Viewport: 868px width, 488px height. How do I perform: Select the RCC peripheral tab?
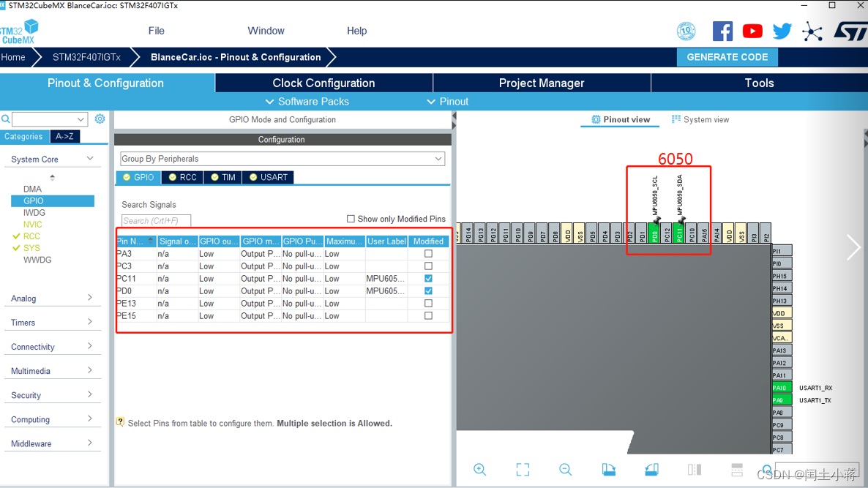(182, 177)
